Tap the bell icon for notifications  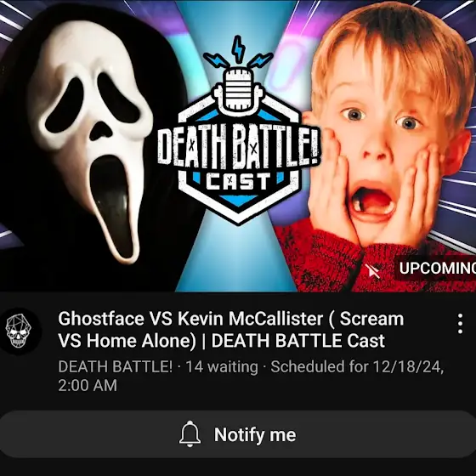[x=190, y=434]
